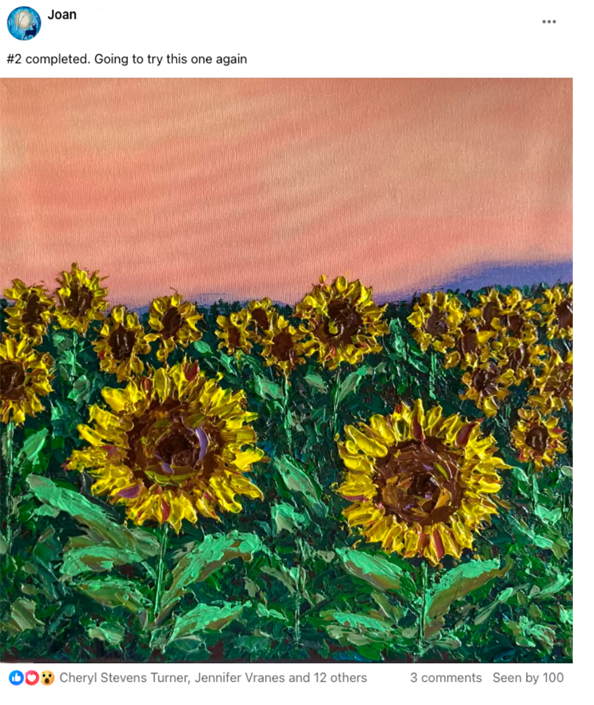Open Joan's profile via name link

click(62, 15)
